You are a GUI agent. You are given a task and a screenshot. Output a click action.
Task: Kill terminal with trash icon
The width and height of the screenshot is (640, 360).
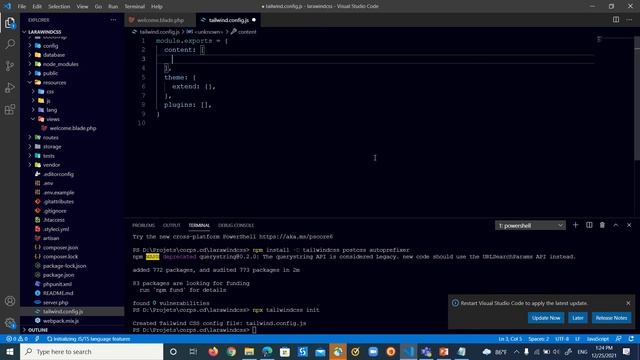[602, 225]
